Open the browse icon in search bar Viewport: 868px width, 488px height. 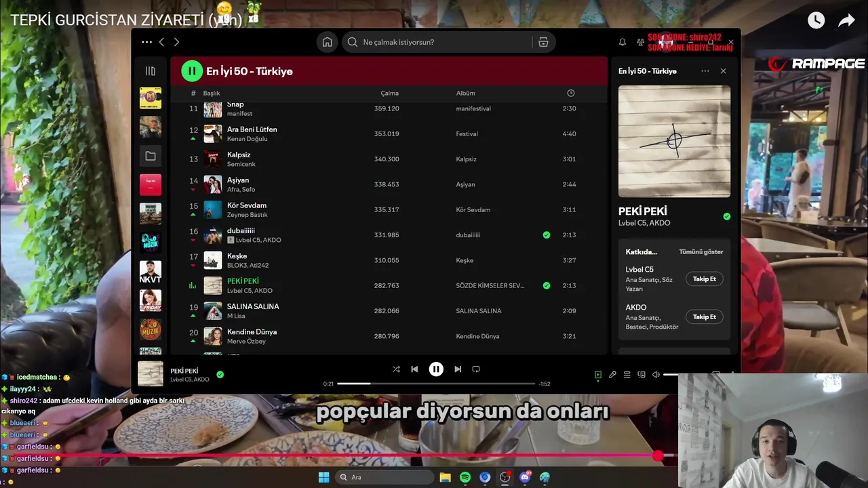543,42
